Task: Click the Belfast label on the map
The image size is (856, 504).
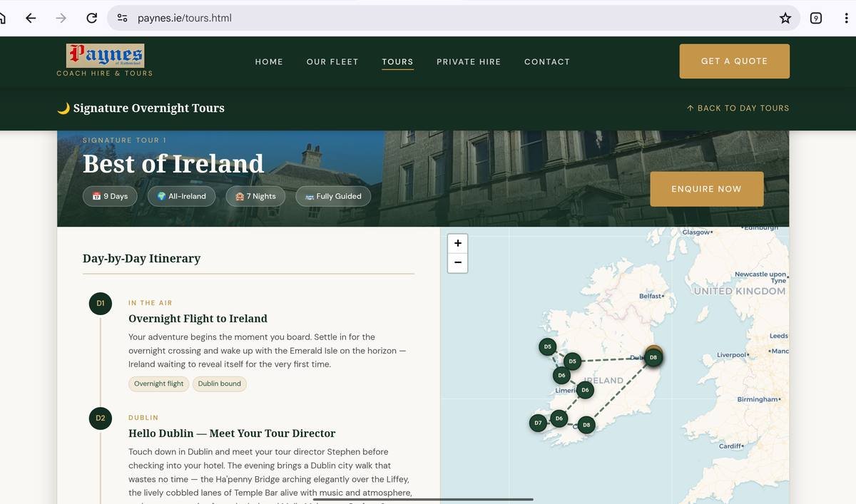Action: tap(651, 296)
